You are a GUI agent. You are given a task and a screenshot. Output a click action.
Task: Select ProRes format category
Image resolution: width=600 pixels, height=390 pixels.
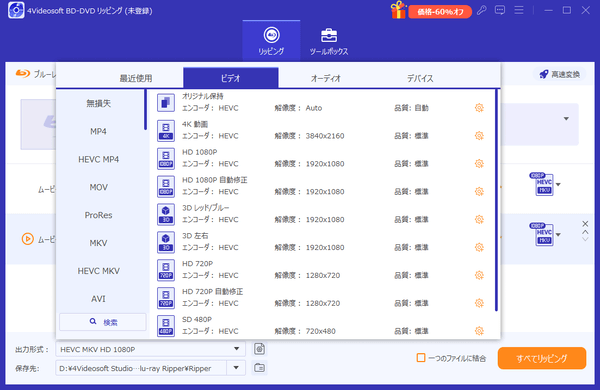click(x=99, y=215)
